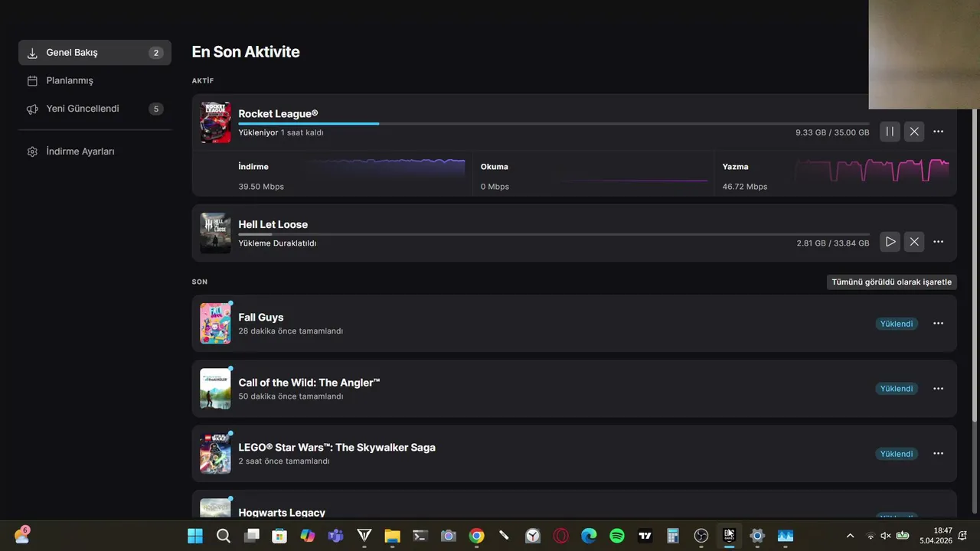Screen dimensions: 980x551
Task: Click '28 dakika önce tamamlandı' text
Action: click(291, 331)
